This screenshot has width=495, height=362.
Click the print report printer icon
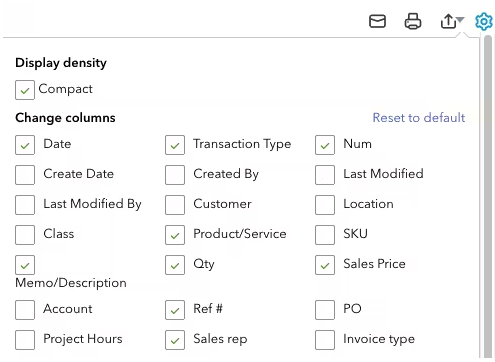pyautogui.click(x=413, y=21)
